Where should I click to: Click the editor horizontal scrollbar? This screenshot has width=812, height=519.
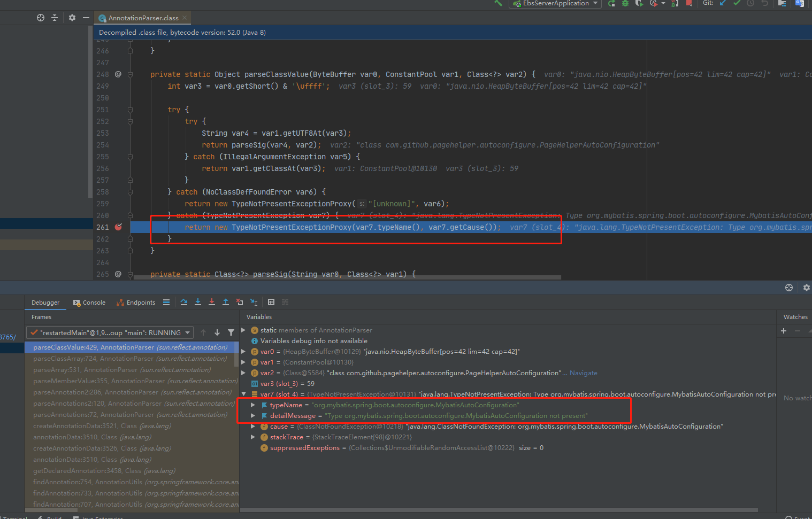point(348,277)
